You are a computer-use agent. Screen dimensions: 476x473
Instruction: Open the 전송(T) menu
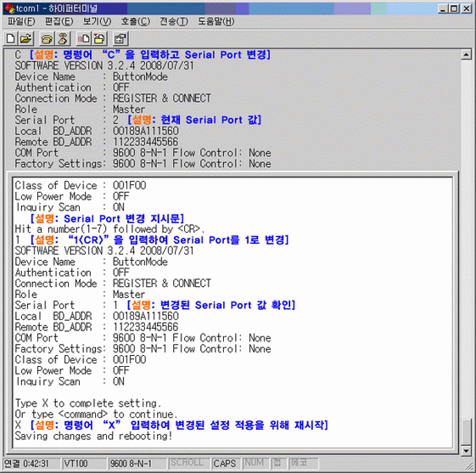pos(174,21)
